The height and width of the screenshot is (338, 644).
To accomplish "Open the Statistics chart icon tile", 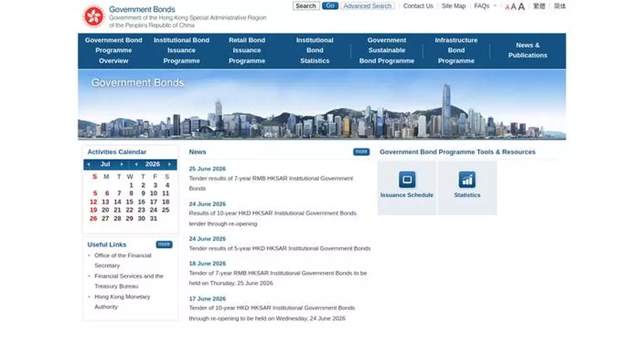I will (x=467, y=188).
